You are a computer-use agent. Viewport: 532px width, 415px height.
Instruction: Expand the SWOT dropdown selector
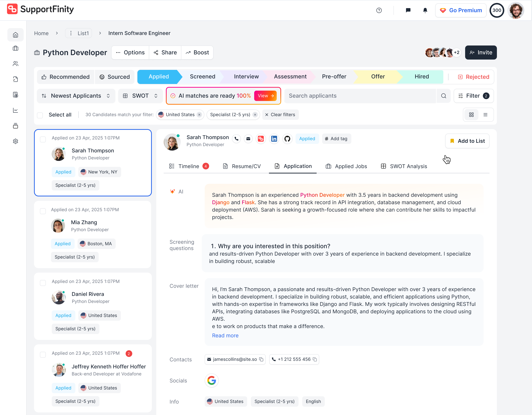coord(140,96)
